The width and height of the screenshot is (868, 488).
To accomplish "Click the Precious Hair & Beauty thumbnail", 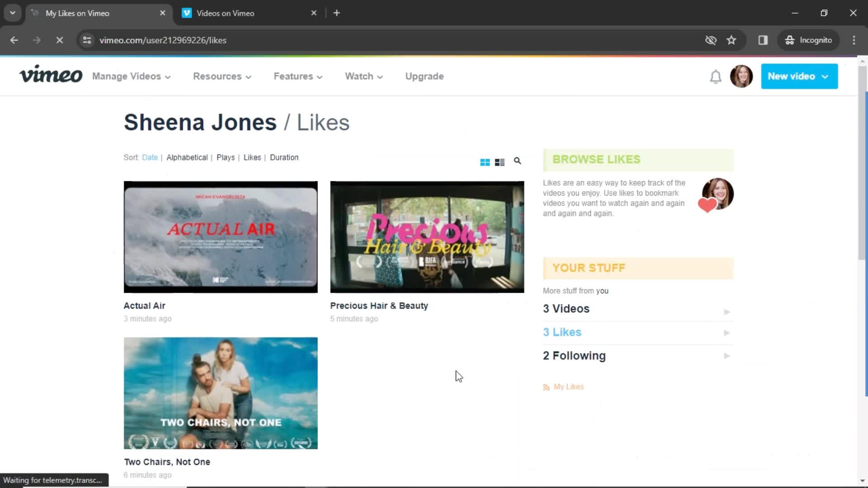I will point(427,237).
